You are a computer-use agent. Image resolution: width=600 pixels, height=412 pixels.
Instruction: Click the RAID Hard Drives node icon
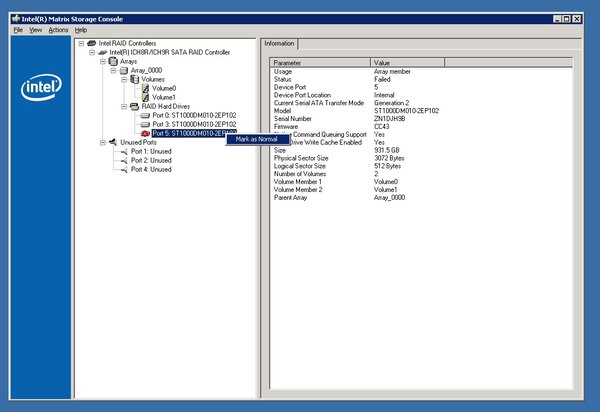[134, 106]
